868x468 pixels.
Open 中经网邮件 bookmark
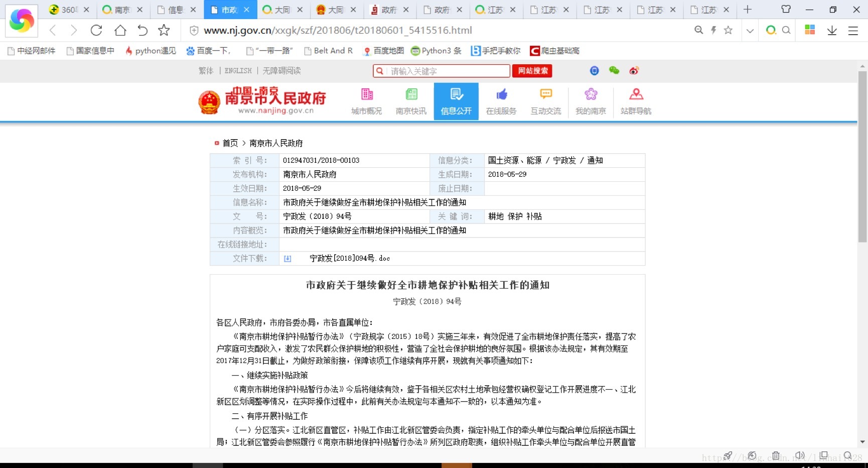32,51
